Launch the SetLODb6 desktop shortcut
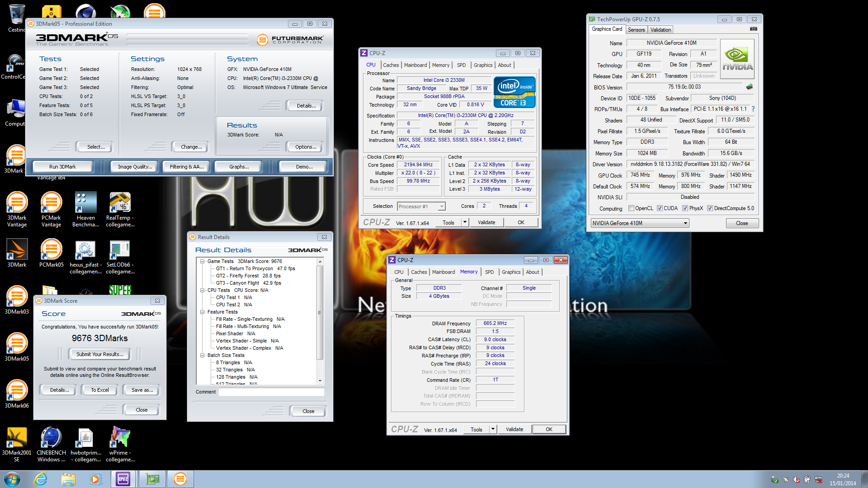Viewport: 868px width, 488px height. [x=120, y=257]
